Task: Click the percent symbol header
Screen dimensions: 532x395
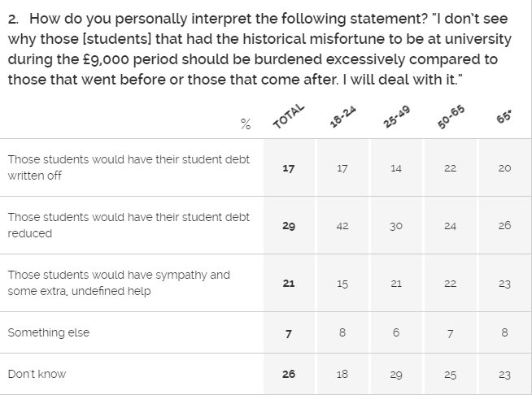Action: 246,124
